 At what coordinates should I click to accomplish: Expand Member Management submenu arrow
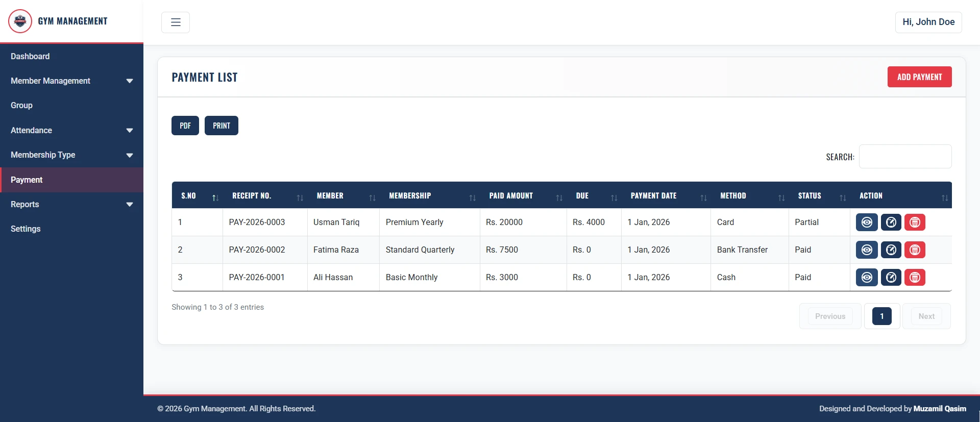130,81
